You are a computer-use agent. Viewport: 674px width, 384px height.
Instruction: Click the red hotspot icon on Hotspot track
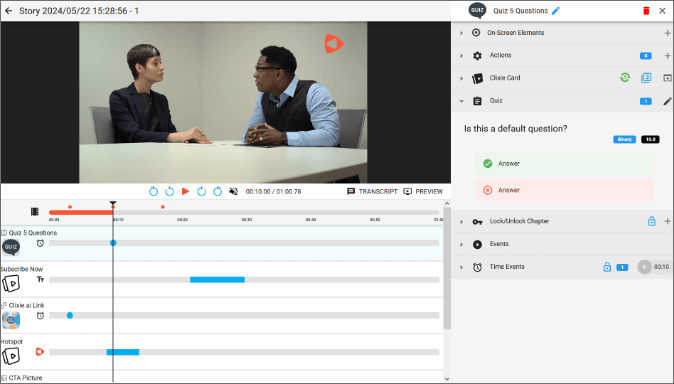pyautogui.click(x=40, y=352)
